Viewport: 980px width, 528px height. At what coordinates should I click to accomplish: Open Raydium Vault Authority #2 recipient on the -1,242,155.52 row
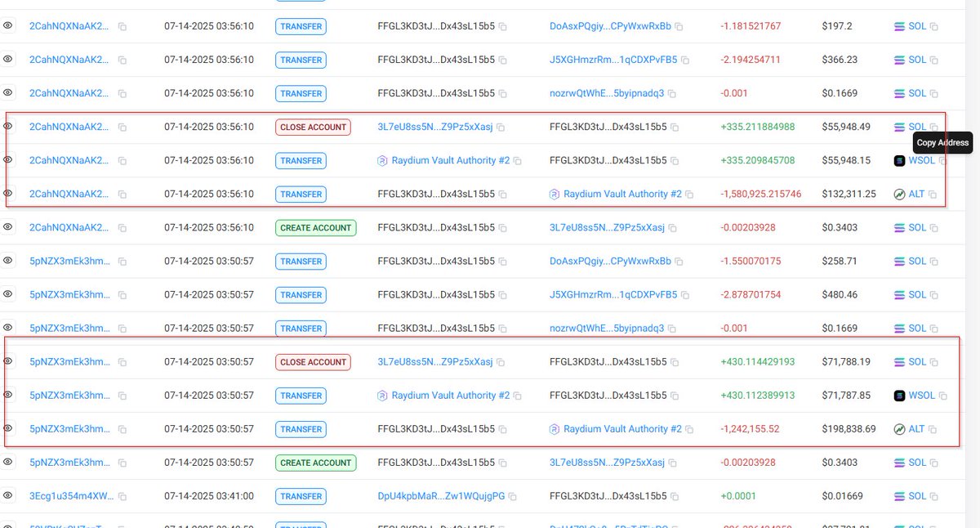click(622, 428)
